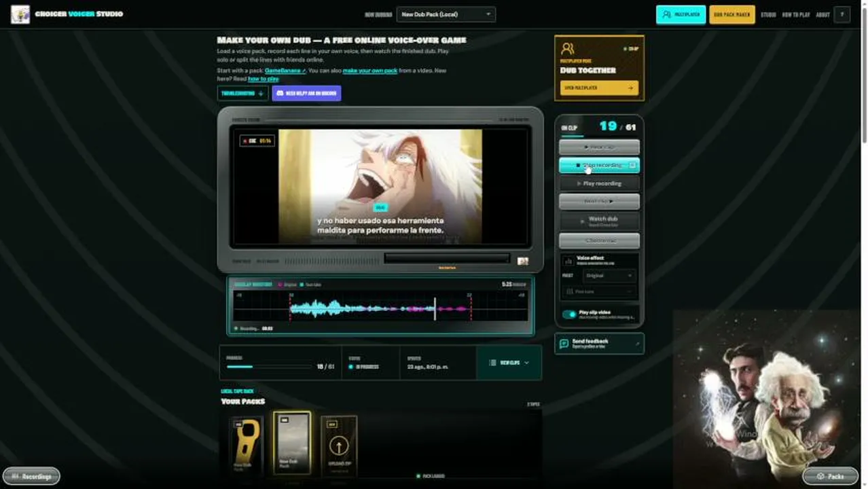This screenshot has height=489, width=868.
Task: Click Play recording
Action: (599, 183)
